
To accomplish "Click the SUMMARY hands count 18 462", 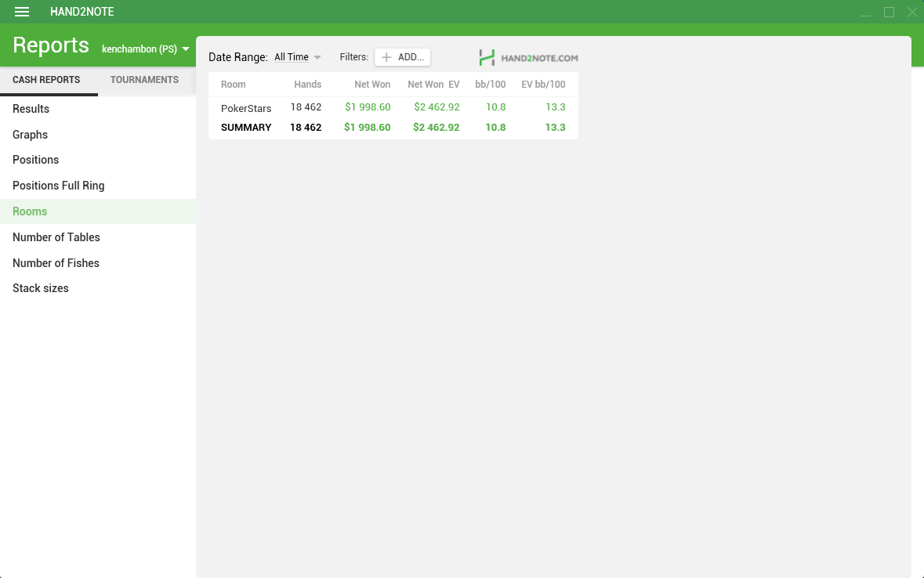I will click(x=306, y=127).
